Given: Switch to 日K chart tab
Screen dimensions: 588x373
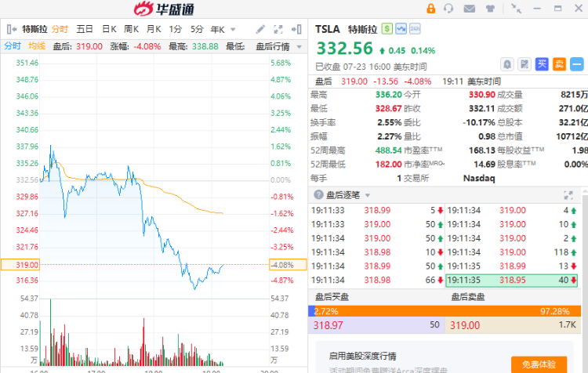Looking at the screenshot, I should pyautogui.click(x=109, y=29).
